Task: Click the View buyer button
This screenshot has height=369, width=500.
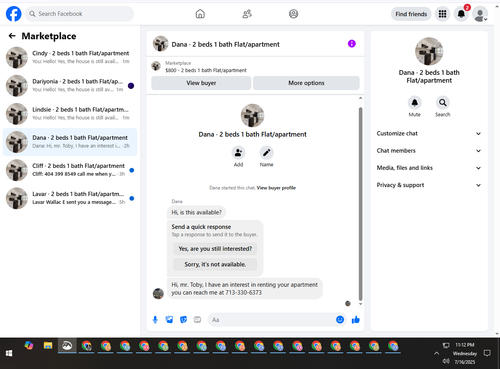Action: [201, 83]
